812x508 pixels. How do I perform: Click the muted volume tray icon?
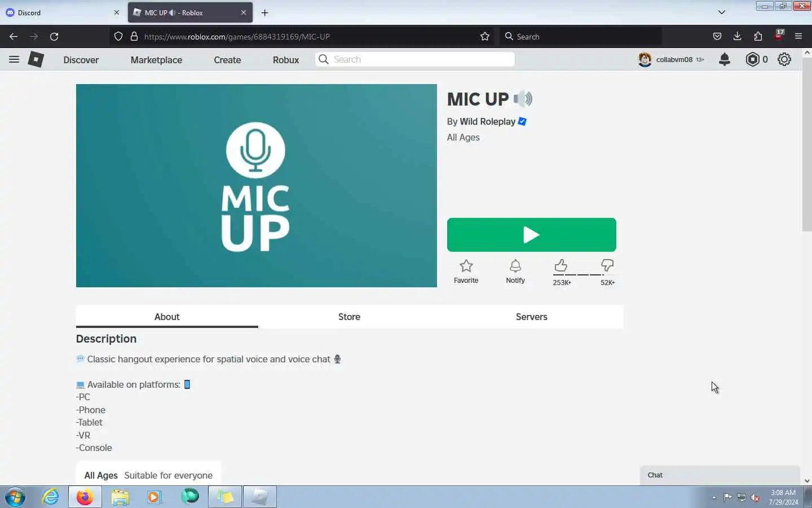click(x=755, y=497)
